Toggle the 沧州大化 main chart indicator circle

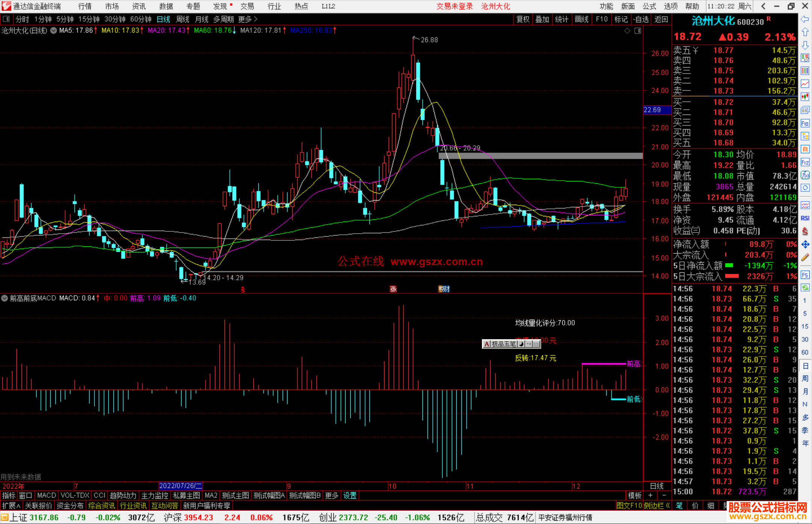pos(54,30)
